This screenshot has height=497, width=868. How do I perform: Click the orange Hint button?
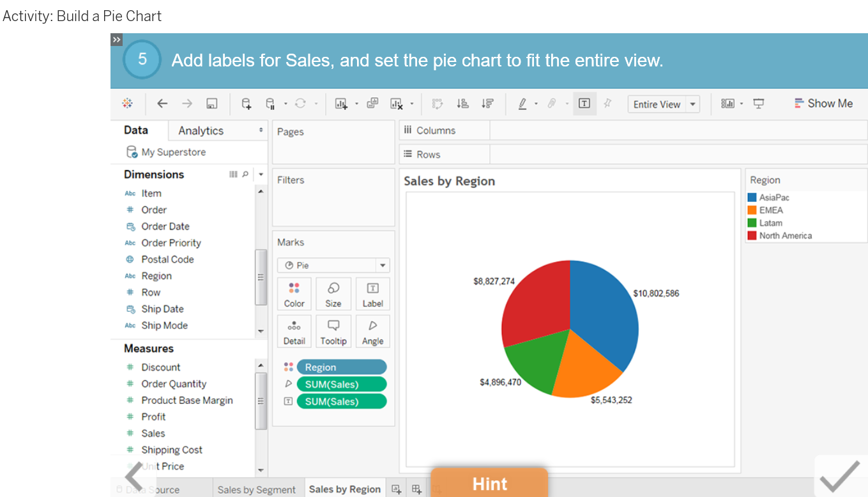click(489, 483)
